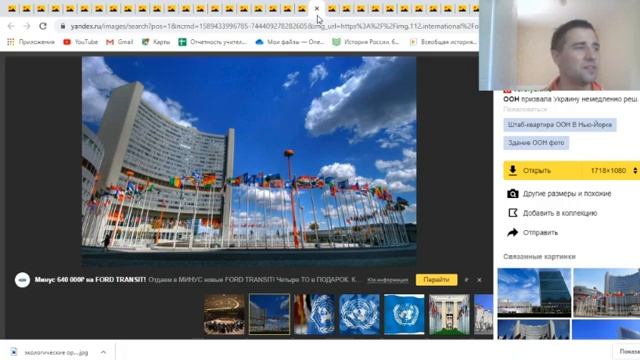Open the Мои файлы OneDrive bookmark

(x=289, y=42)
